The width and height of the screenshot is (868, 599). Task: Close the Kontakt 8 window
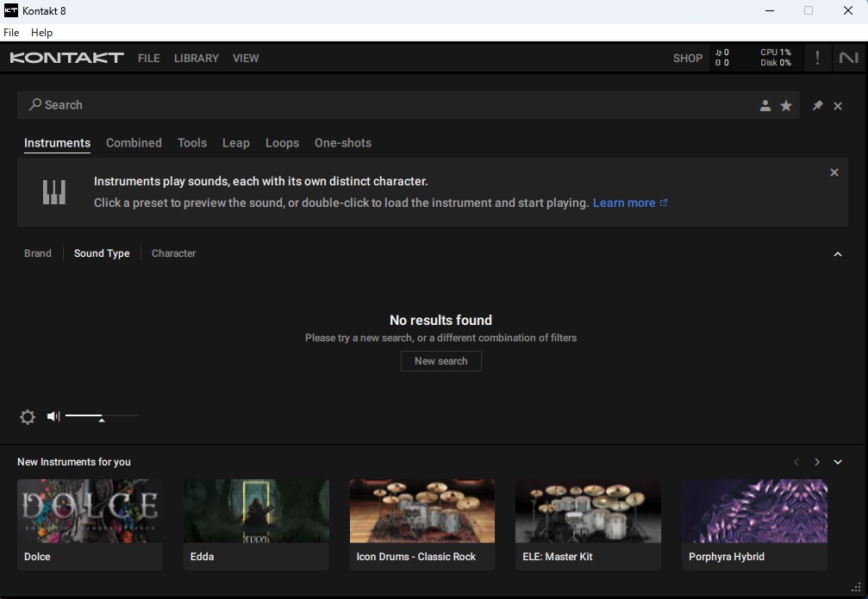pyautogui.click(x=847, y=10)
